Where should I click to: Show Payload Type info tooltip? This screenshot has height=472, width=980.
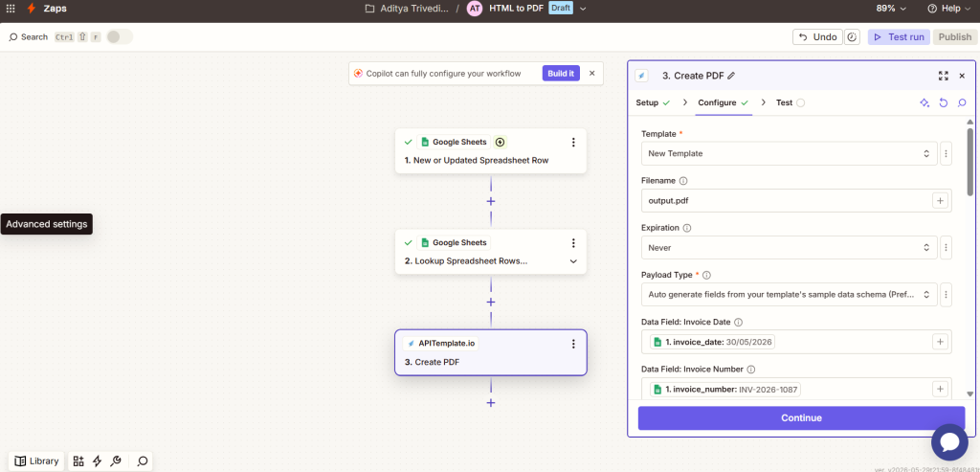pos(707,275)
